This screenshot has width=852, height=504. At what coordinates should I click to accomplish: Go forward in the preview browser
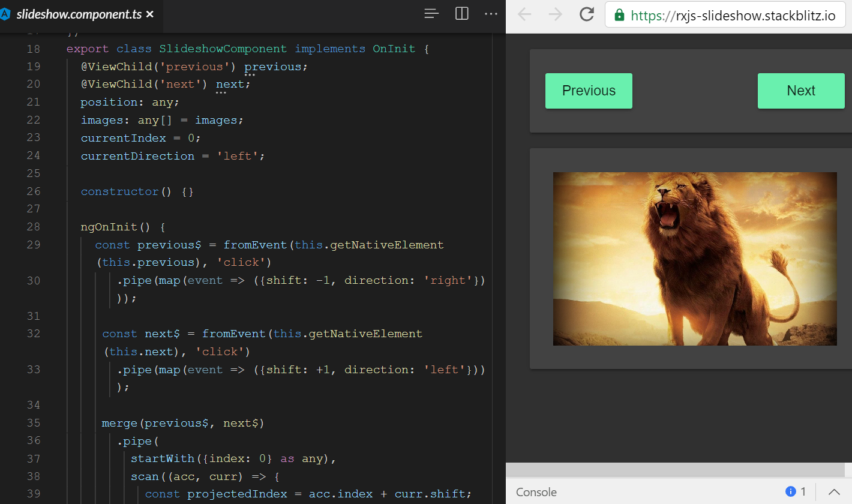[x=556, y=15]
